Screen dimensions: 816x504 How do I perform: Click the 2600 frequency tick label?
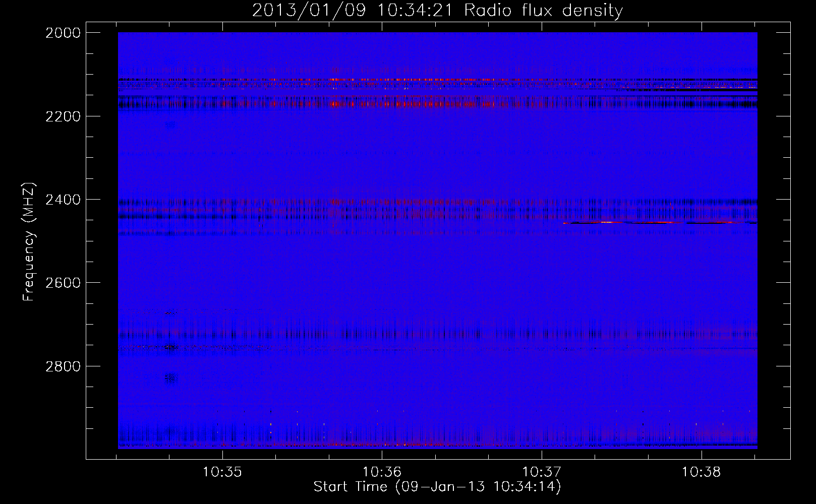point(63,283)
